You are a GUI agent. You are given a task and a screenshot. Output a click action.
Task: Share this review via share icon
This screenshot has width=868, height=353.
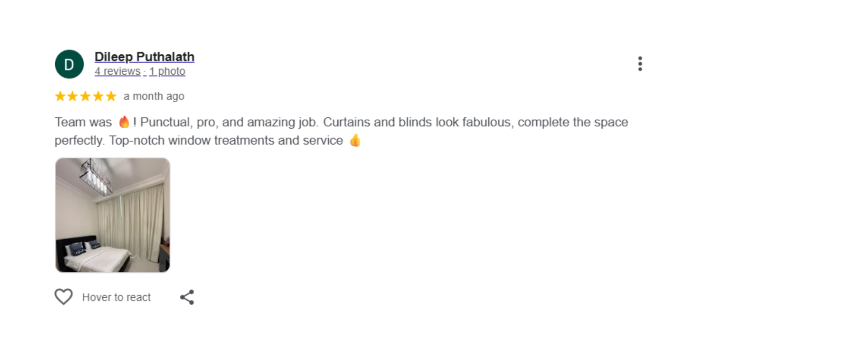pos(187,297)
